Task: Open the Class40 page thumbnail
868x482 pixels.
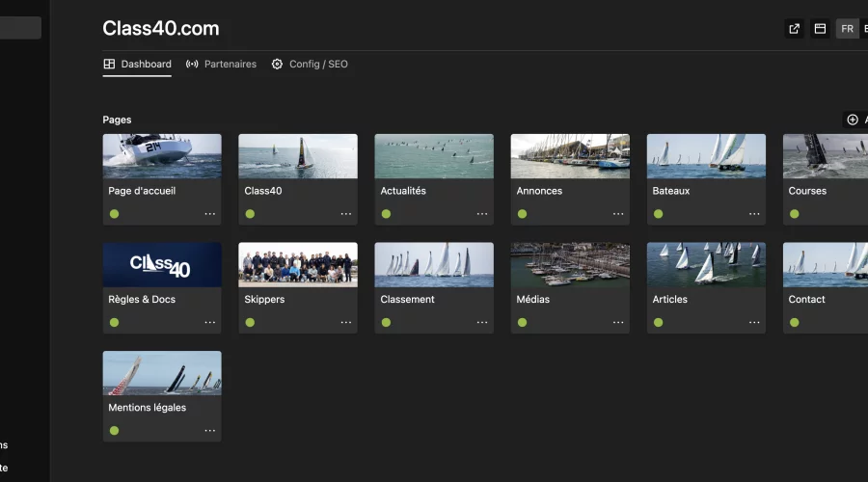Action: (x=298, y=156)
